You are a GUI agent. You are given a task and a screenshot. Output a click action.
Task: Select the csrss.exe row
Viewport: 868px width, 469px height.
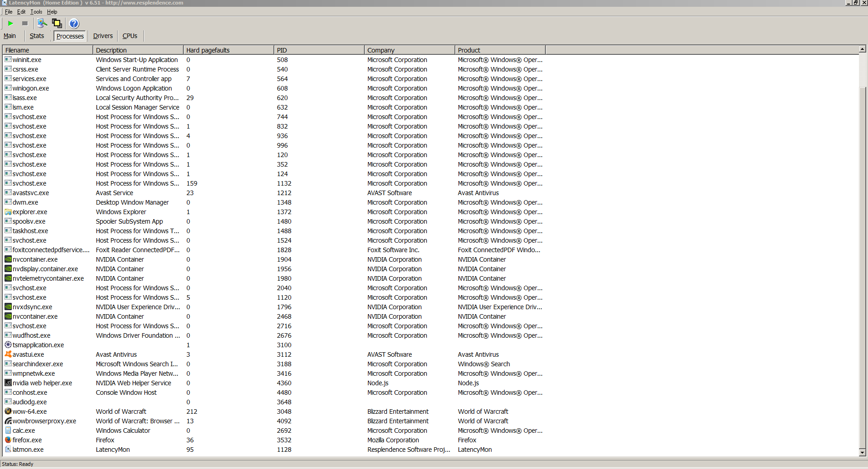click(274, 69)
